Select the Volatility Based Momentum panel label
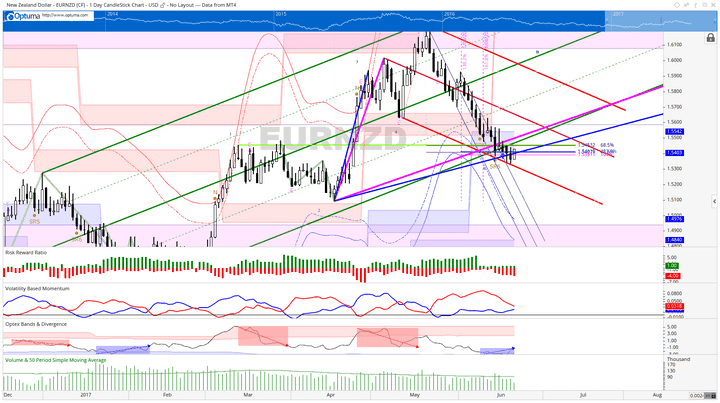 pyautogui.click(x=40, y=288)
